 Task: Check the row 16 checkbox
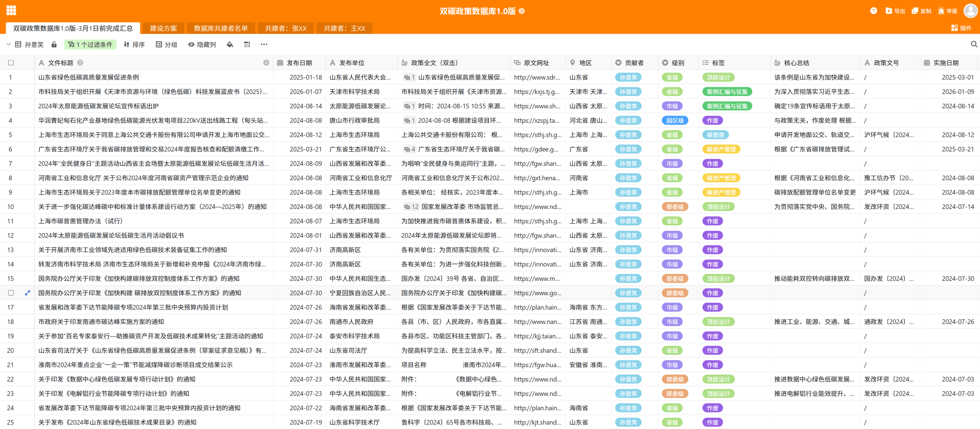11,293
